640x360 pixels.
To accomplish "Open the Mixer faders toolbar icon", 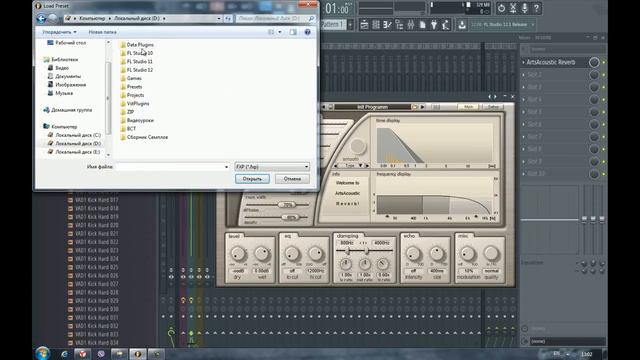I will (411, 25).
